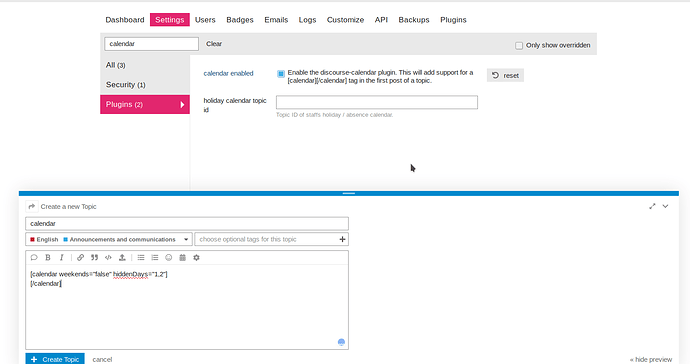690x364 pixels.
Task: Open the Badges tab
Action: point(240,20)
